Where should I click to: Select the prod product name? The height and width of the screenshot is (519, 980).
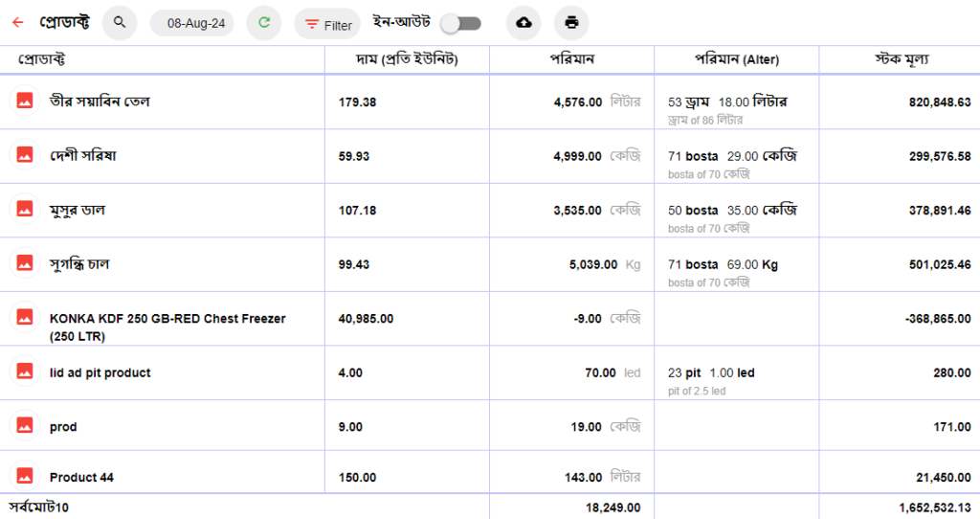tap(63, 427)
